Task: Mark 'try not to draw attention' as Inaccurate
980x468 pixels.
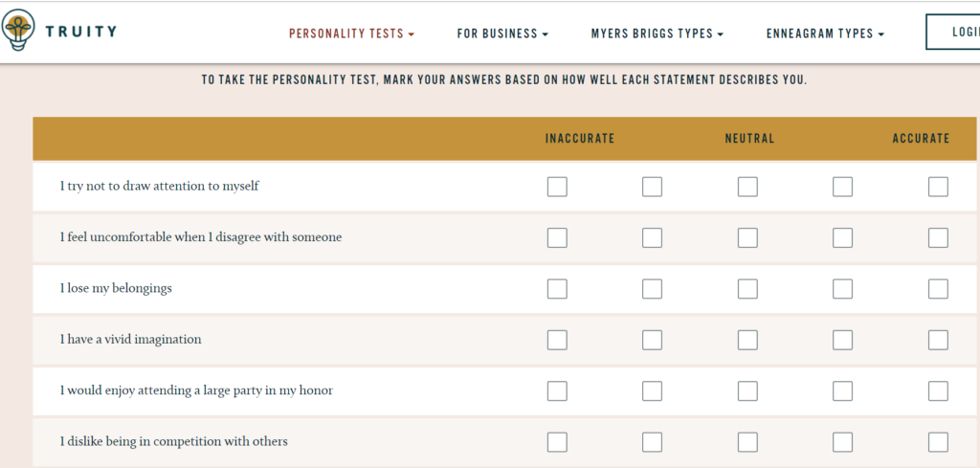Action: (x=557, y=187)
